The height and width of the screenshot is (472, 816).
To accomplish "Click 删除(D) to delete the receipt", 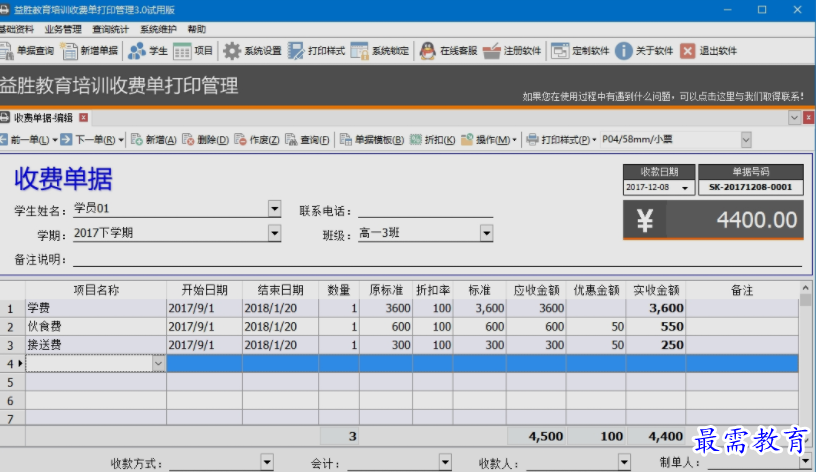I will point(206,139).
